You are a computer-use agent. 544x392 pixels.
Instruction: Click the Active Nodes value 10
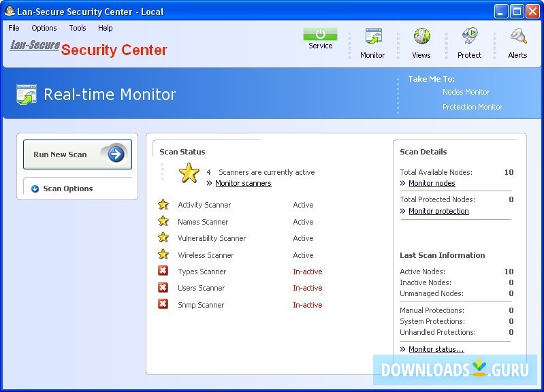pos(509,272)
